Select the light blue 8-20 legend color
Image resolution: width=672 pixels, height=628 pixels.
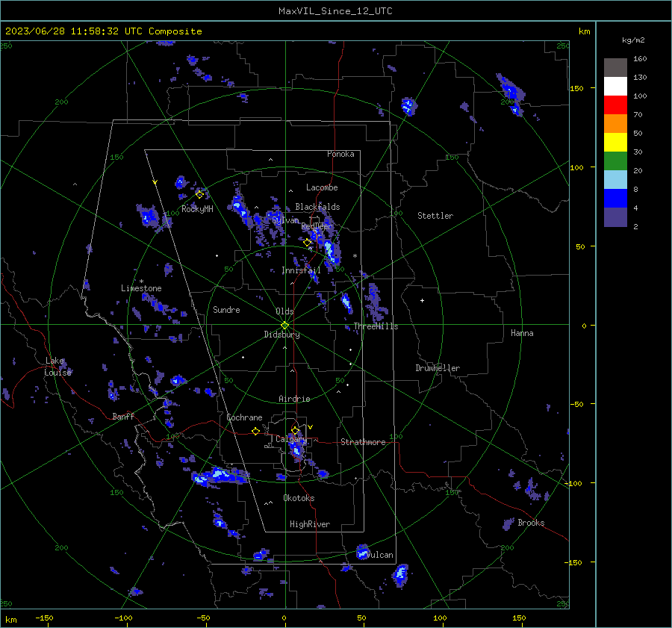[x=615, y=180]
